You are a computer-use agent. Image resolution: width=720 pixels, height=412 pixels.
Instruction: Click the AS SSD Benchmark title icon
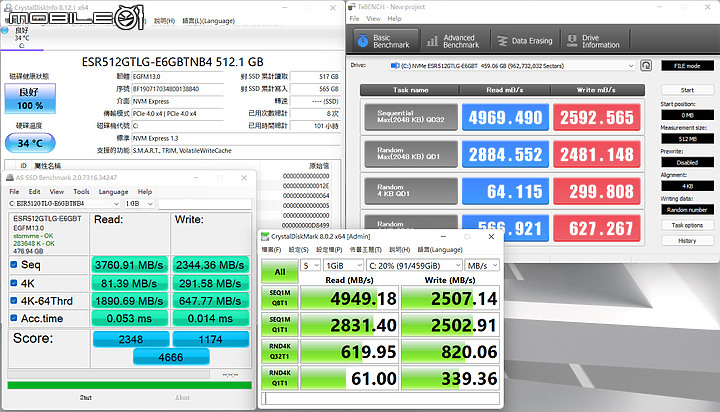pos(10,177)
